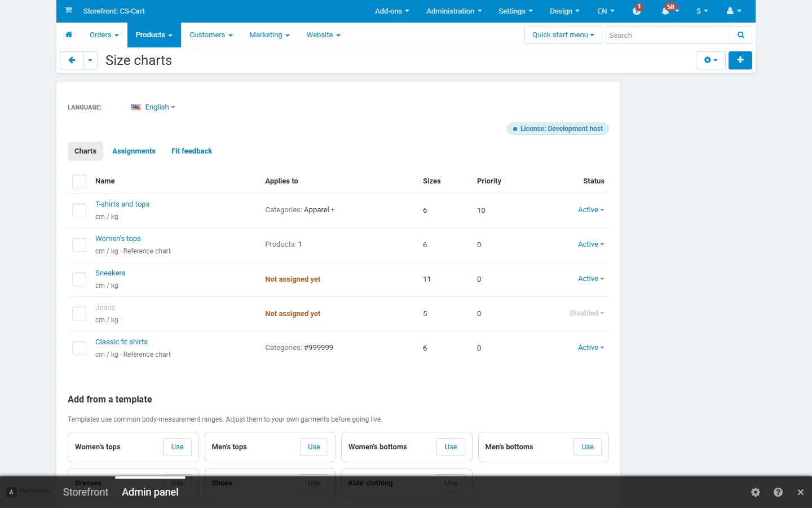
Task: Open the currency $ dropdown
Action: 702,11
